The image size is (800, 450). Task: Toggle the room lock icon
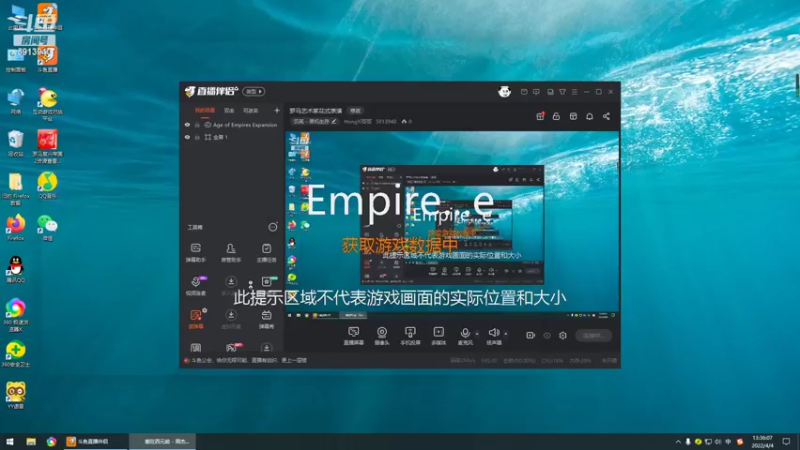click(556, 116)
